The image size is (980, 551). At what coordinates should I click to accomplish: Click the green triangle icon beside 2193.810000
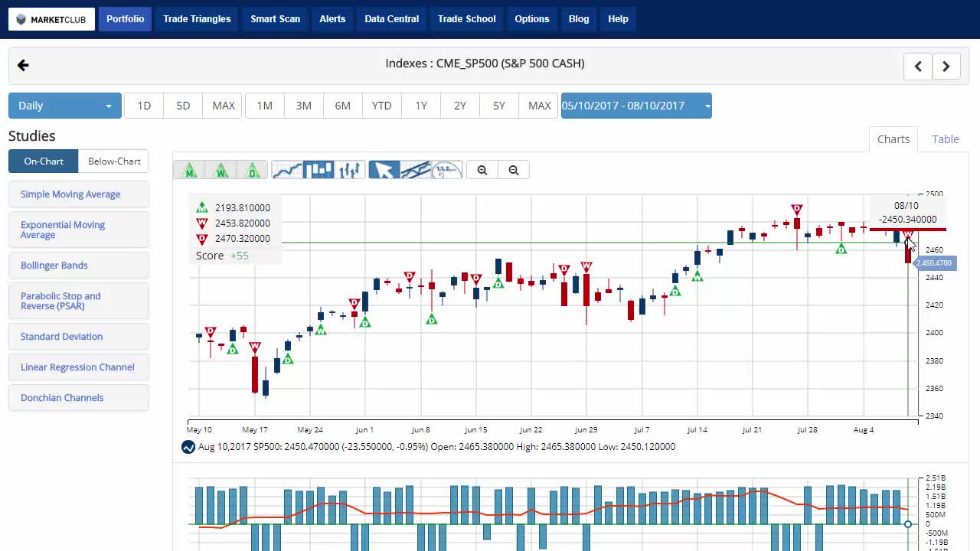click(x=202, y=207)
